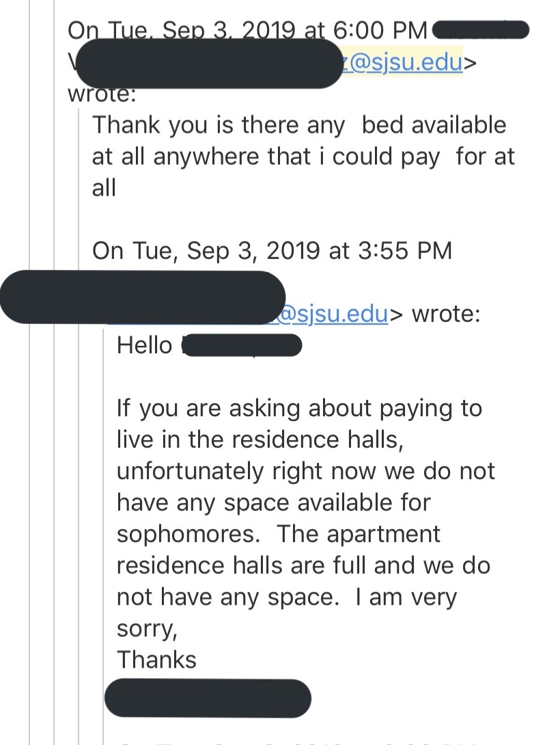Click the "On Tue, Sep 3, 2019 at 6:00 PM" header
Viewport: 560px width, 745px height.
pyautogui.click(x=247, y=31)
